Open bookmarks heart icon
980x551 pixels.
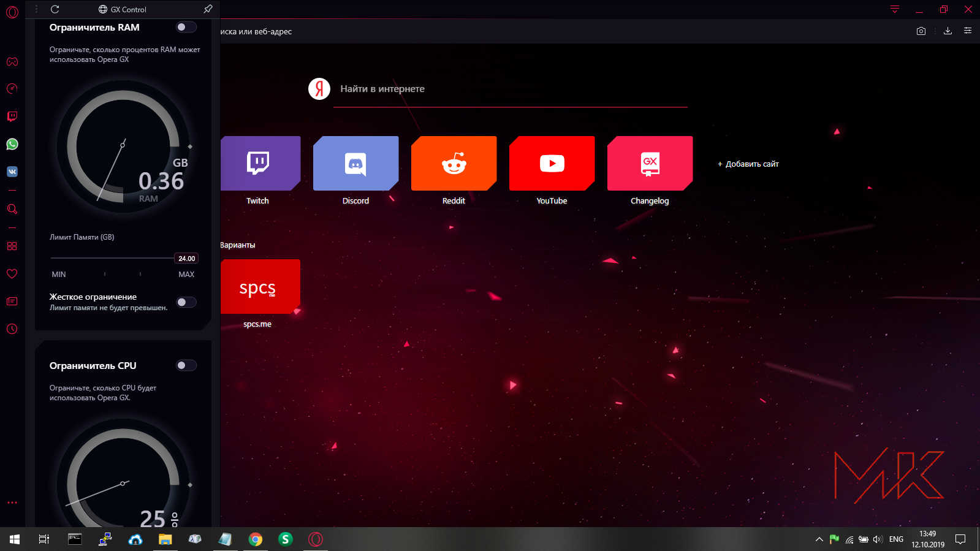[12, 273]
